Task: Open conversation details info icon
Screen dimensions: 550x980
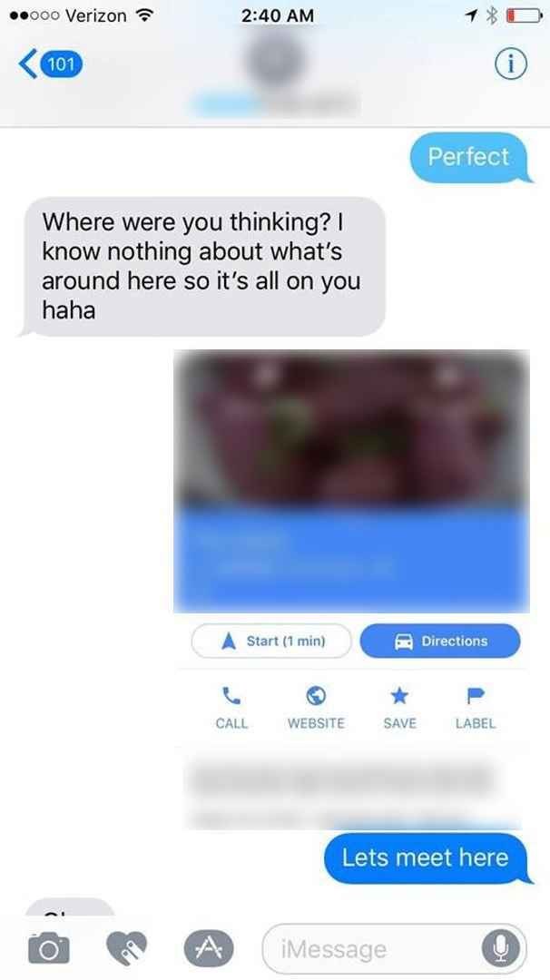Action: (x=511, y=64)
